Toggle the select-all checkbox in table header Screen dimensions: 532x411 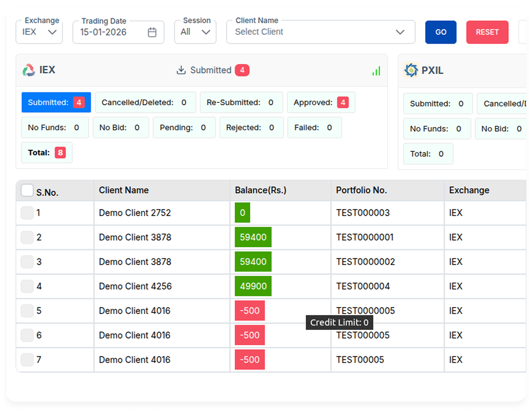(27, 191)
